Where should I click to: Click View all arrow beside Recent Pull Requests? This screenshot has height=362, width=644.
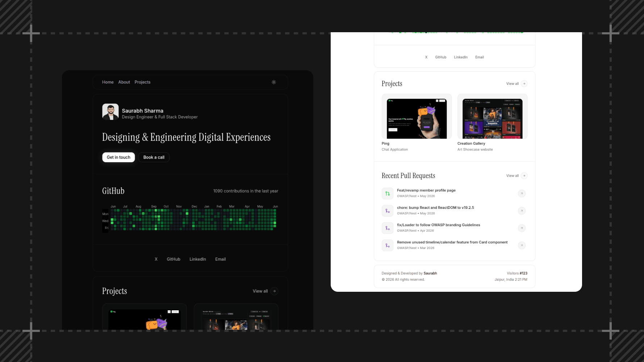coord(524,176)
